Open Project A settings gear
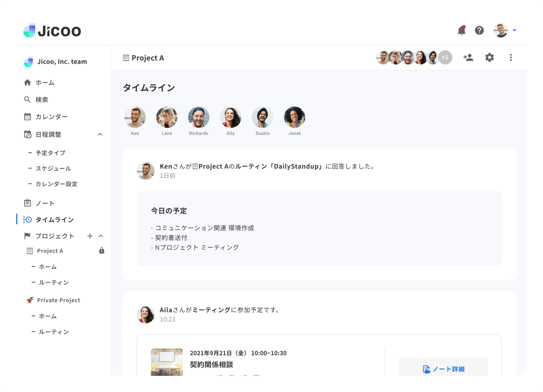 pos(489,57)
